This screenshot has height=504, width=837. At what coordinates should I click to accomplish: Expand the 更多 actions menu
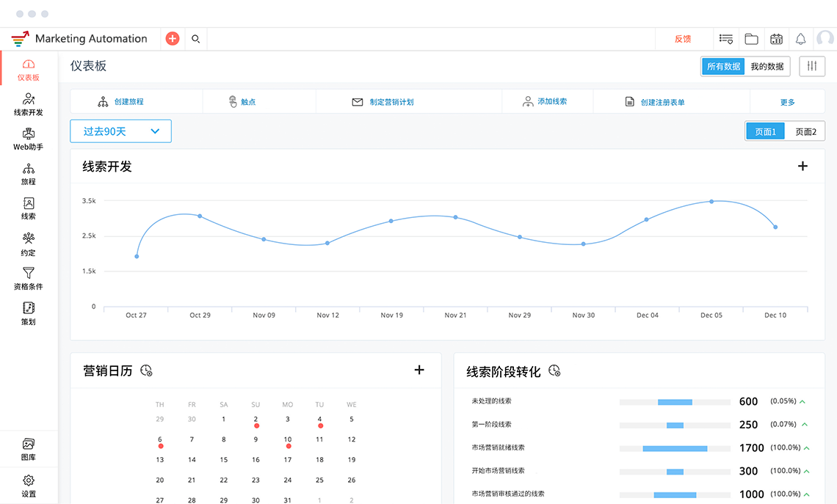pos(786,101)
